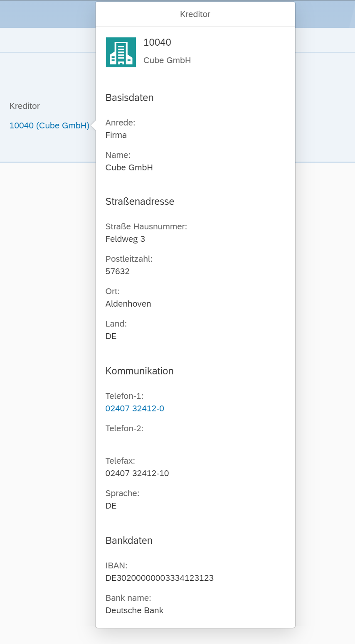355x644 pixels.
Task: Click the Kreditor label on the left panel
Action: (x=24, y=106)
